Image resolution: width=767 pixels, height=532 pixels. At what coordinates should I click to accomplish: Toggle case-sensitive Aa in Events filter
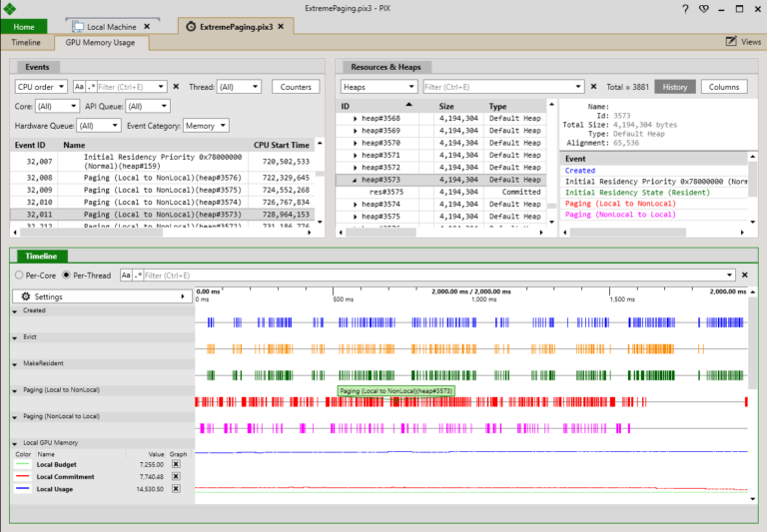pos(79,87)
